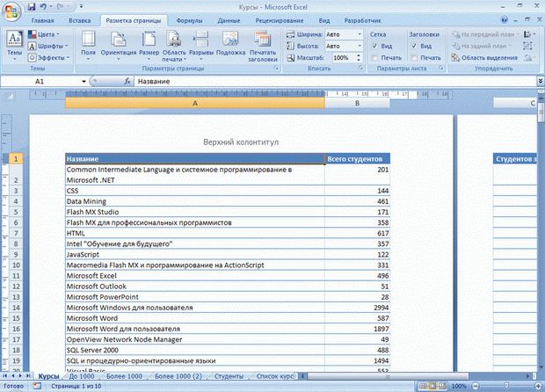The height and width of the screenshot is (392, 545).
Task: Open the Вид (View) tab
Action: [324, 20]
